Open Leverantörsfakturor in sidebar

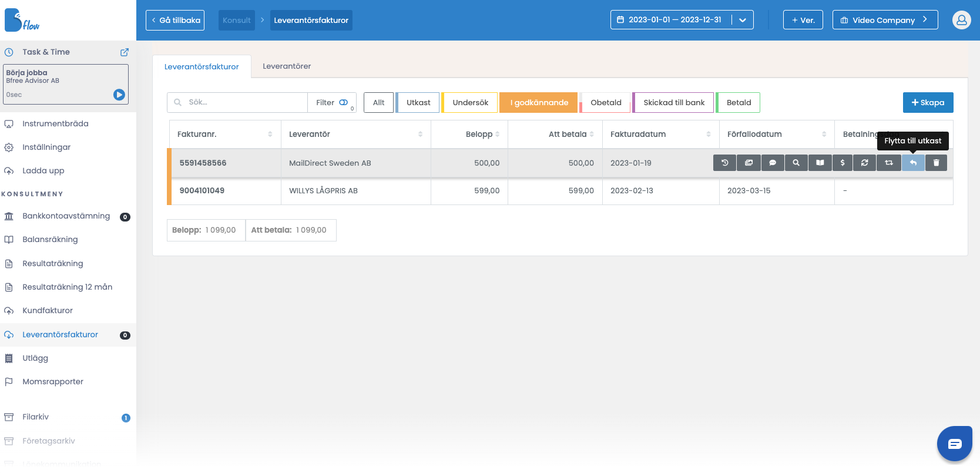click(x=61, y=335)
